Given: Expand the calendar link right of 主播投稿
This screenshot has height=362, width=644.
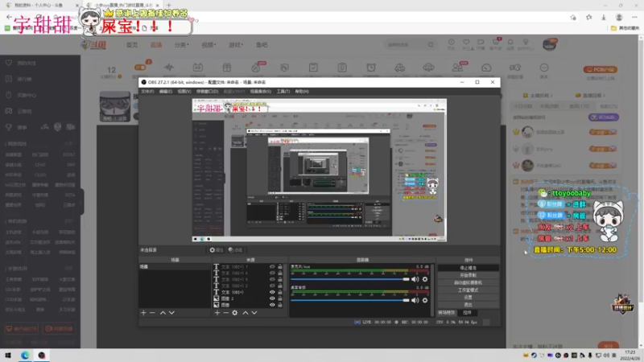Looking at the screenshot, I should (591, 96).
